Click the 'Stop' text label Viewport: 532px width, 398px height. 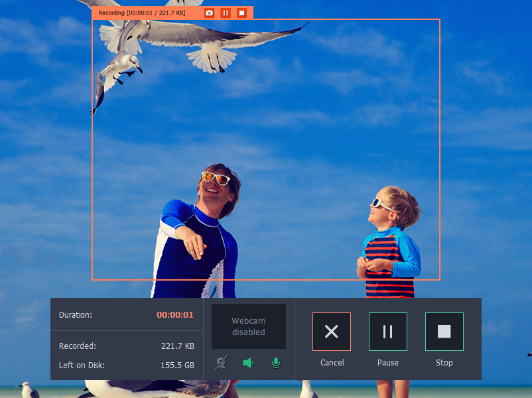pyautogui.click(x=444, y=363)
